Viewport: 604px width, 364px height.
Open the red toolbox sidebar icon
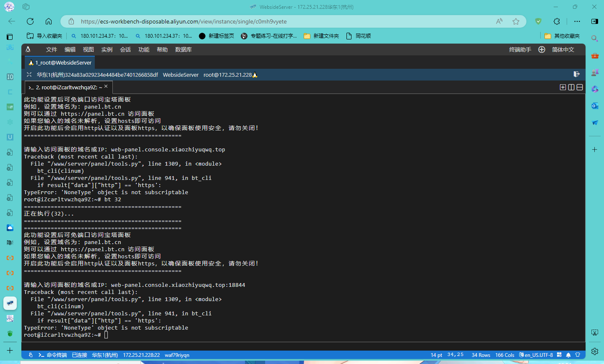click(x=595, y=55)
